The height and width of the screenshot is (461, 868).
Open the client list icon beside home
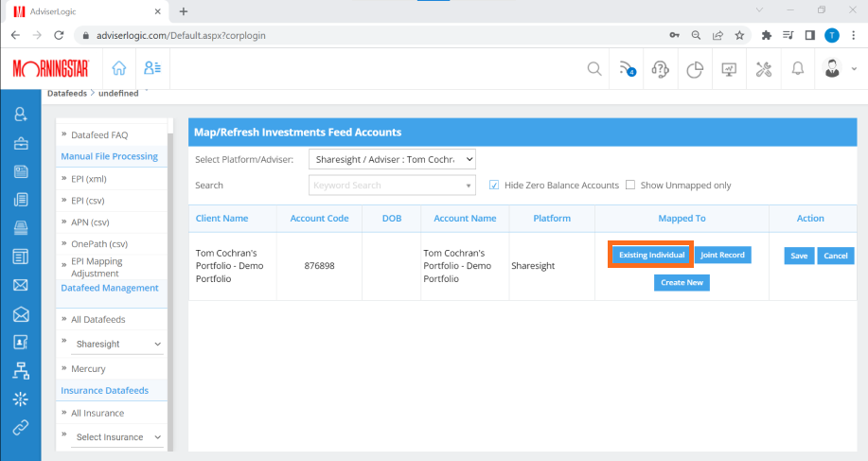pyautogui.click(x=152, y=68)
